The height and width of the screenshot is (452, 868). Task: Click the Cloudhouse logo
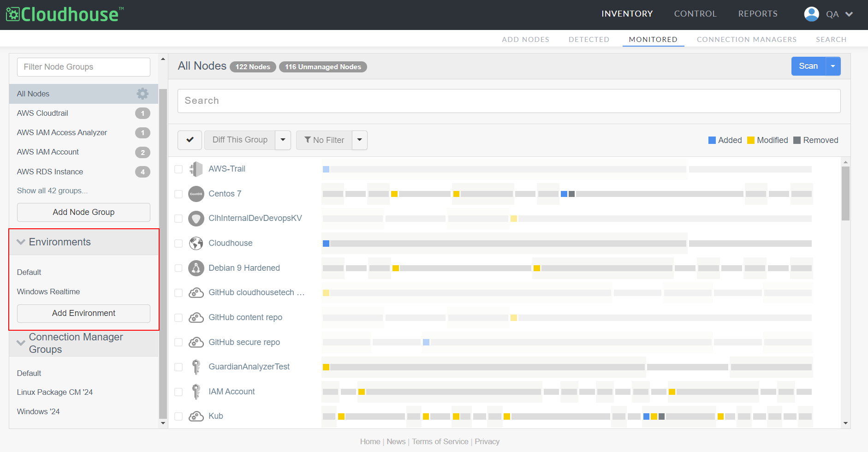[65, 14]
